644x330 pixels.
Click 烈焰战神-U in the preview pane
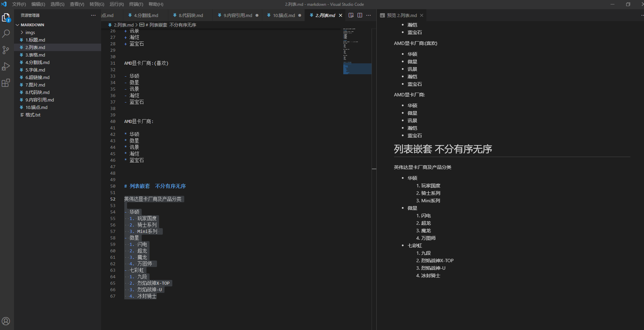pos(433,268)
